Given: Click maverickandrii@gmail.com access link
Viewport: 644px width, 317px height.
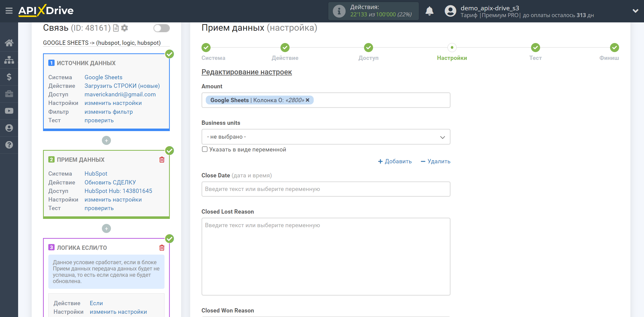Looking at the screenshot, I should (120, 94).
